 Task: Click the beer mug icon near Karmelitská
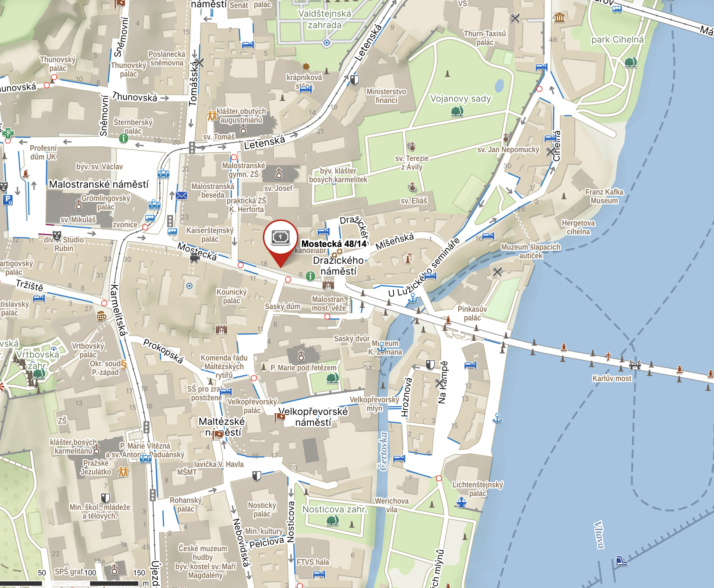101,316
